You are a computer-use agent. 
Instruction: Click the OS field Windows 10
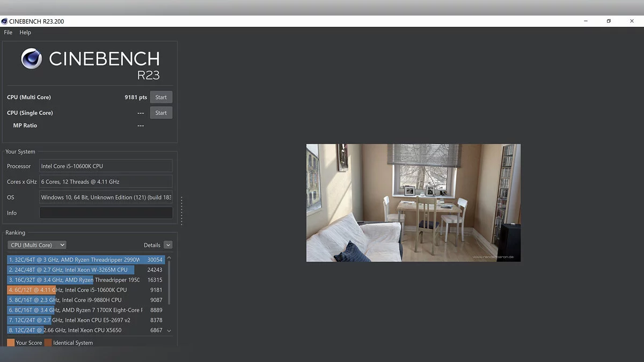pyautogui.click(x=106, y=197)
